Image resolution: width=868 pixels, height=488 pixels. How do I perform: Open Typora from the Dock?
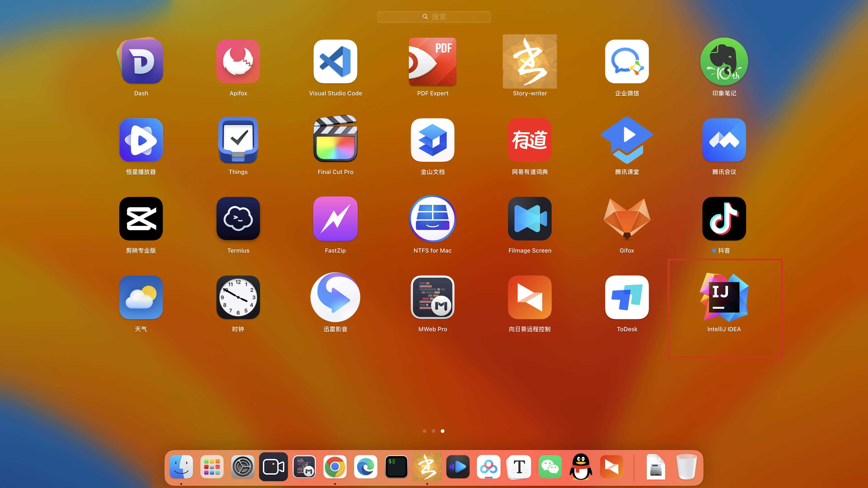click(x=519, y=467)
